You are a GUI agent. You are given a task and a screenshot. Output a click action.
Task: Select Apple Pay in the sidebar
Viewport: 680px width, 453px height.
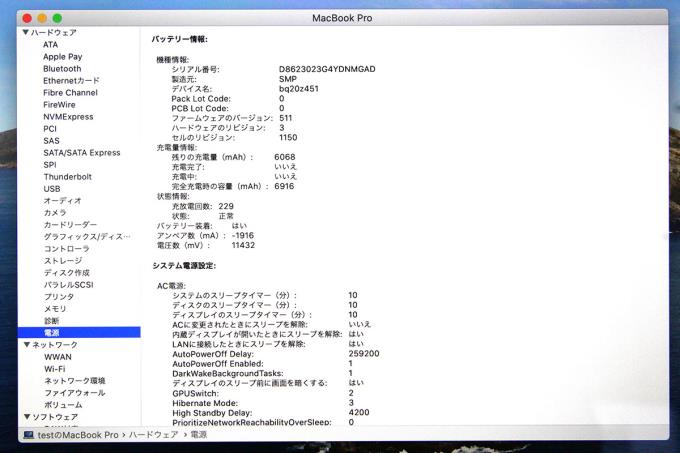[62, 57]
